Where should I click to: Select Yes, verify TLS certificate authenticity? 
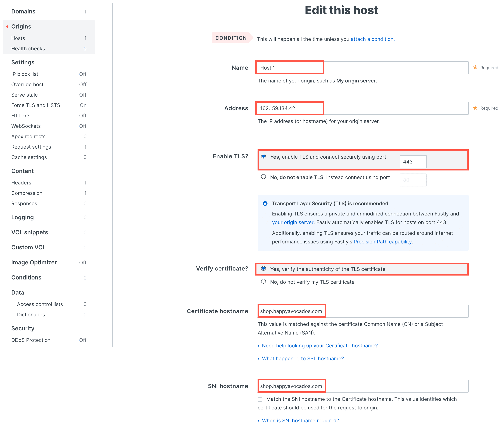tap(263, 269)
